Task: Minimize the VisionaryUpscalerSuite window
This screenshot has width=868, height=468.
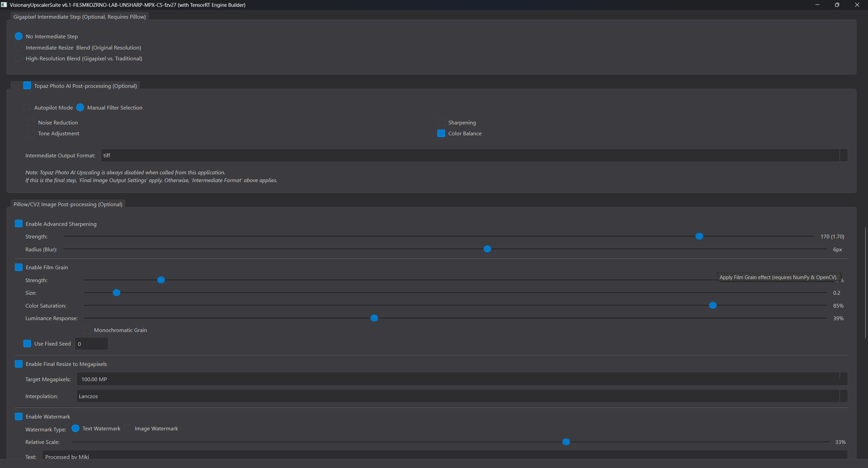Action: pyautogui.click(x=817, y=5)
